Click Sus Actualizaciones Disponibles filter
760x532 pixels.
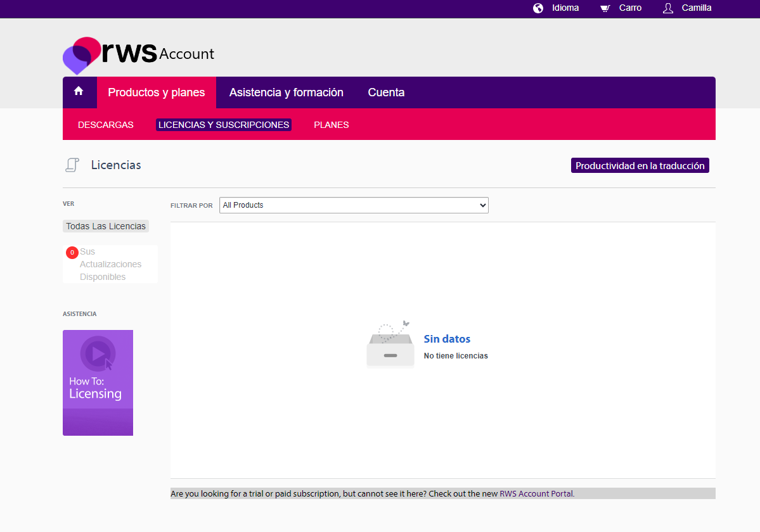click(x=110, y=264)
